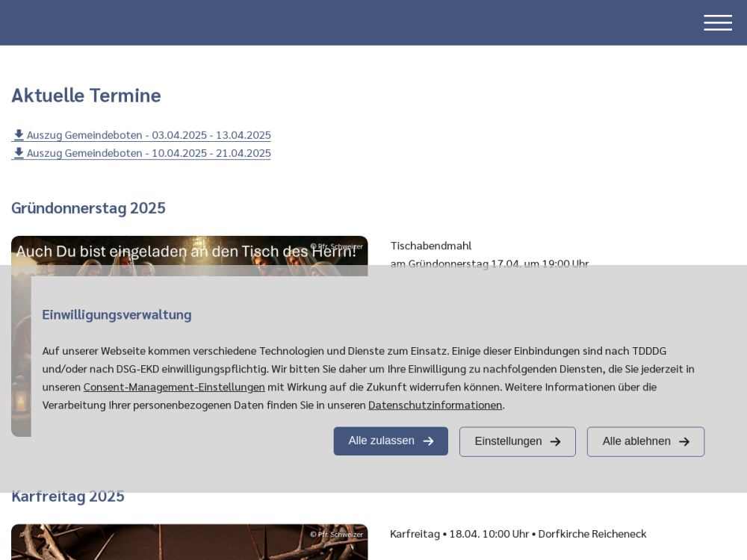The image size is (747, 560).
Task: Click the arrow icon in Alle zulassen
Action: (429, 441)
